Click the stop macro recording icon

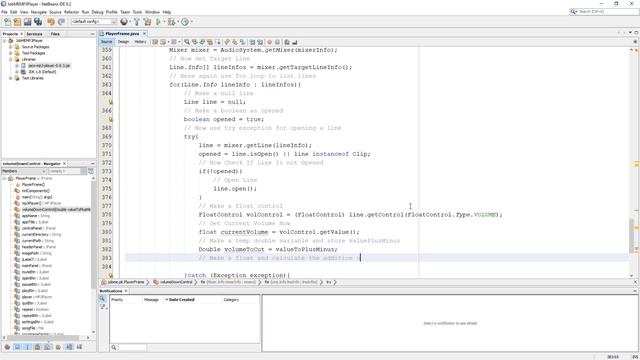click(x=277, y=42)
